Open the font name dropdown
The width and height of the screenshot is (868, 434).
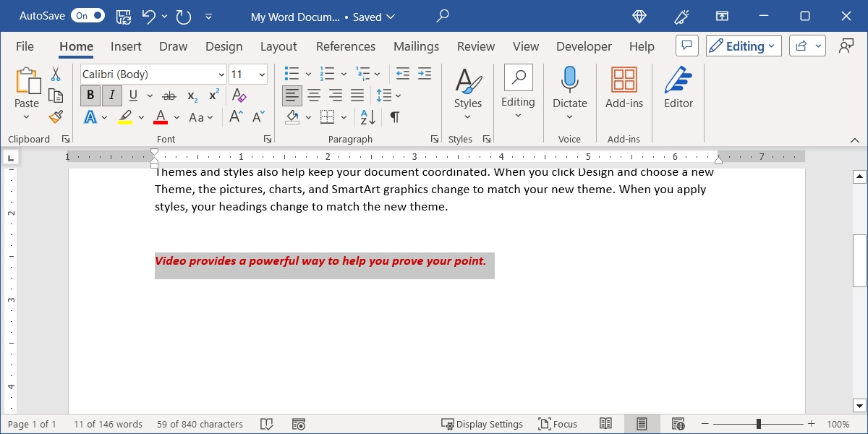pyautogui.click(x=221, y=74)
